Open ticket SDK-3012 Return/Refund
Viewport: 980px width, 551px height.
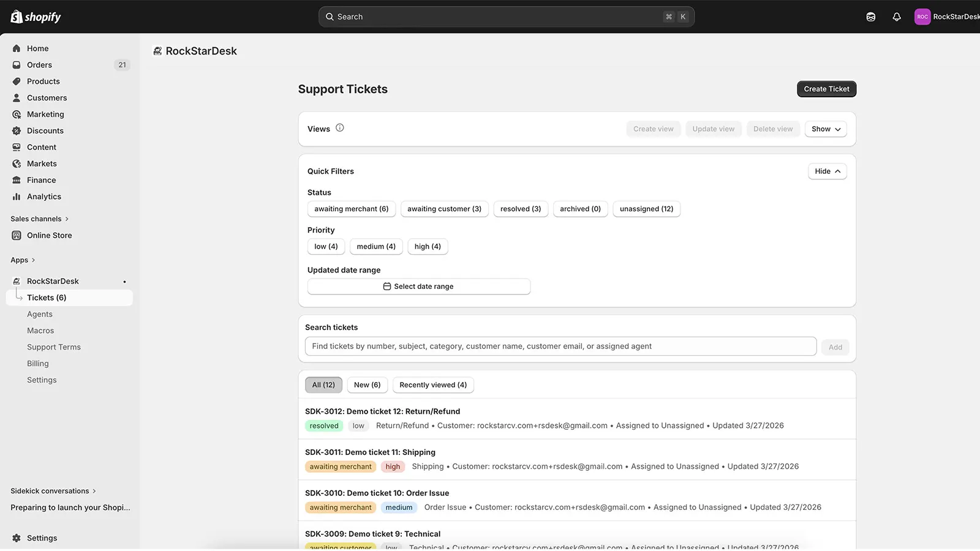[x=577, y=419]
